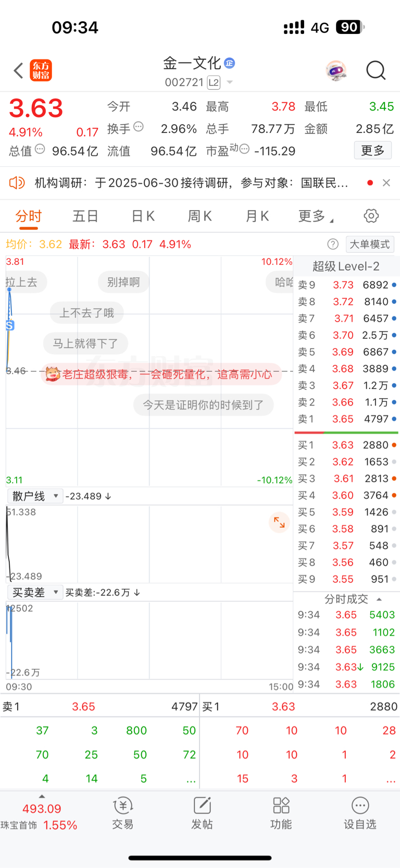Tap the 超级Level-2 header
Screen dimensions: 400x868
click(x=346, y=266)
